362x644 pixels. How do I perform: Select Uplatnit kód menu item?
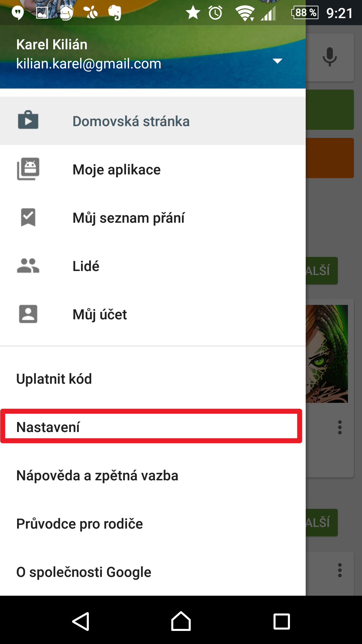153,379
